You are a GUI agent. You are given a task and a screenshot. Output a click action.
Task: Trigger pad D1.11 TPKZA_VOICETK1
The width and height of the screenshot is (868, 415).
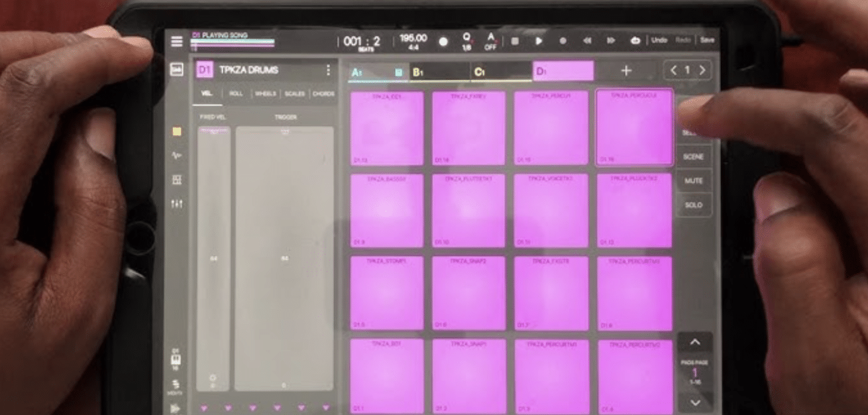[551, 211]
